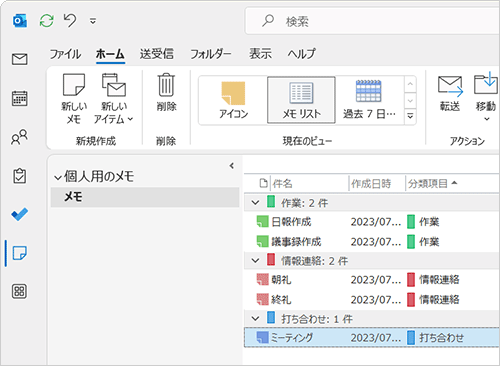The width and height of the screenshot is (500, 366).
Task: Collapse 作業: 2 件 group
Action: click(x=255, y=203)
